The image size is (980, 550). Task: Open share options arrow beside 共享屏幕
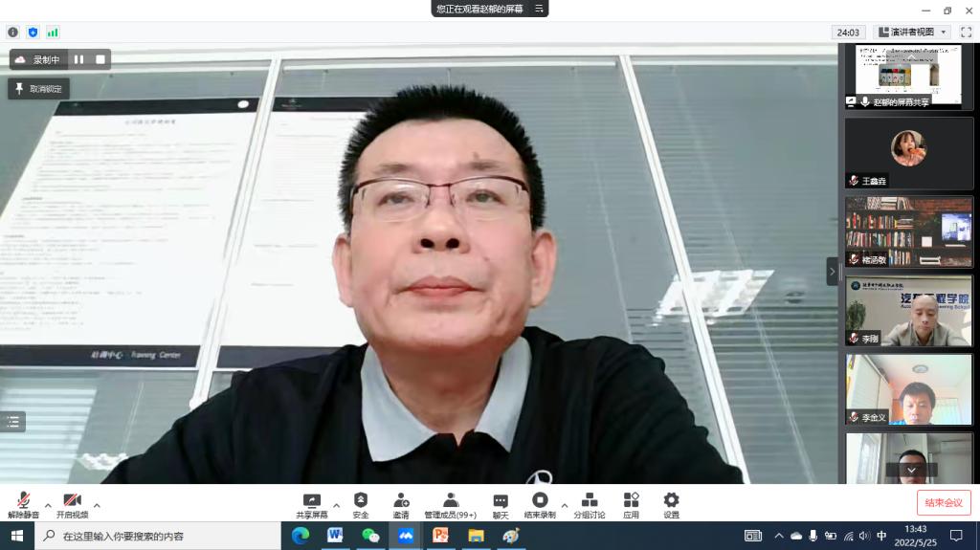point(336,505)
